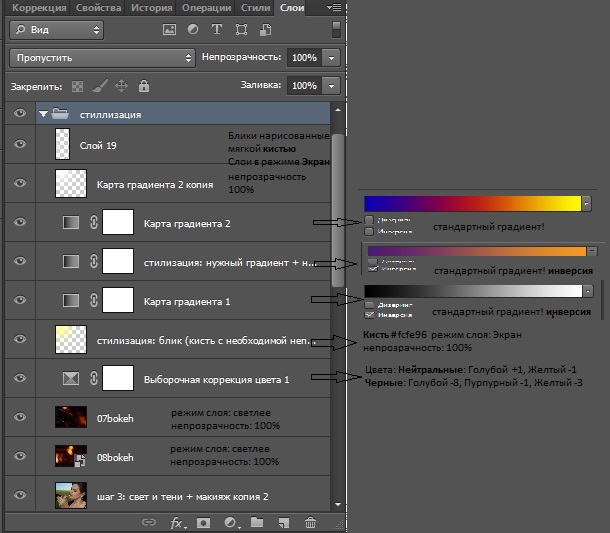Collapse the стилизация group
Screen dimensions: 610x533
[x=44, y=114]
